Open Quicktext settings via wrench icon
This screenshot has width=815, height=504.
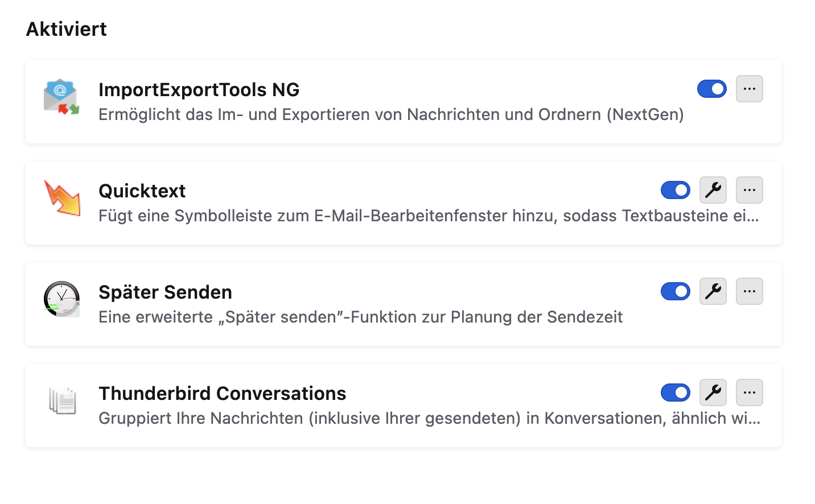tap(713, 190)
